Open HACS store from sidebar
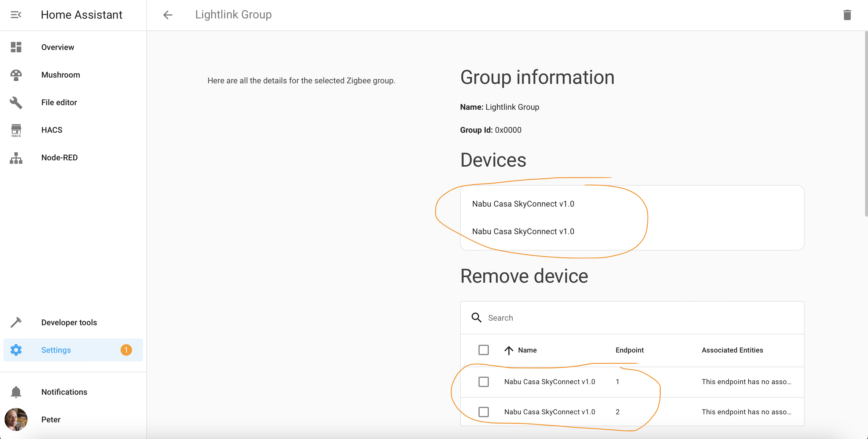Screen dimensions: 868x439 (52, 130)
